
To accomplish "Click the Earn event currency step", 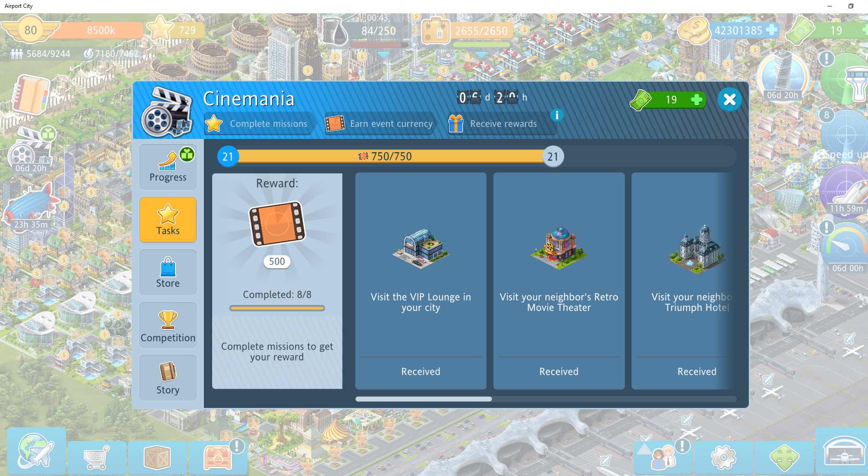I will click(x=380, y=124).
